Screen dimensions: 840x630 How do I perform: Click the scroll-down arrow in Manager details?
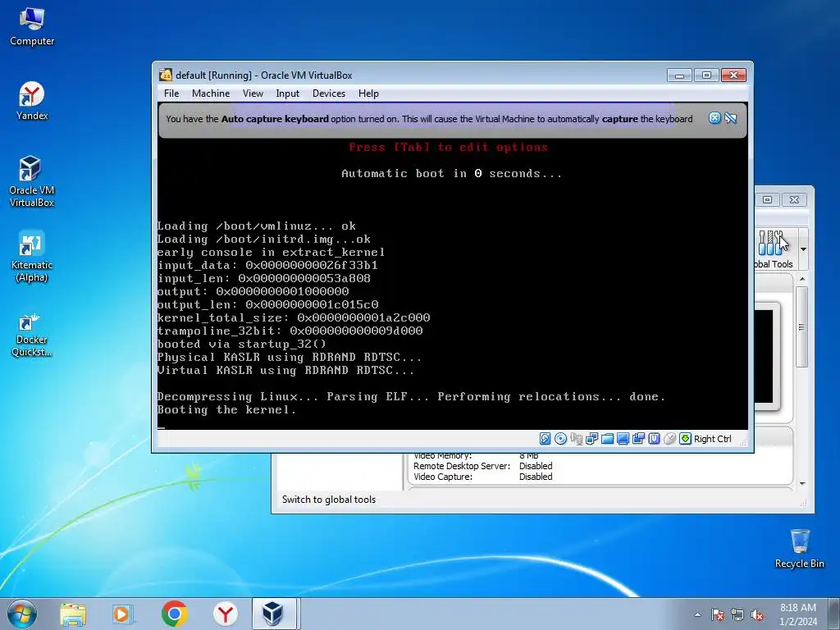[x=802, y=483]
